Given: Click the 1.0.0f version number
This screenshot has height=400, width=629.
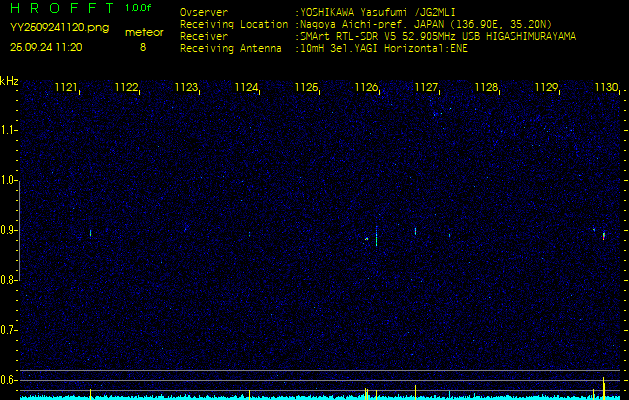Looking at the screenshot, I should coord(139,8).
